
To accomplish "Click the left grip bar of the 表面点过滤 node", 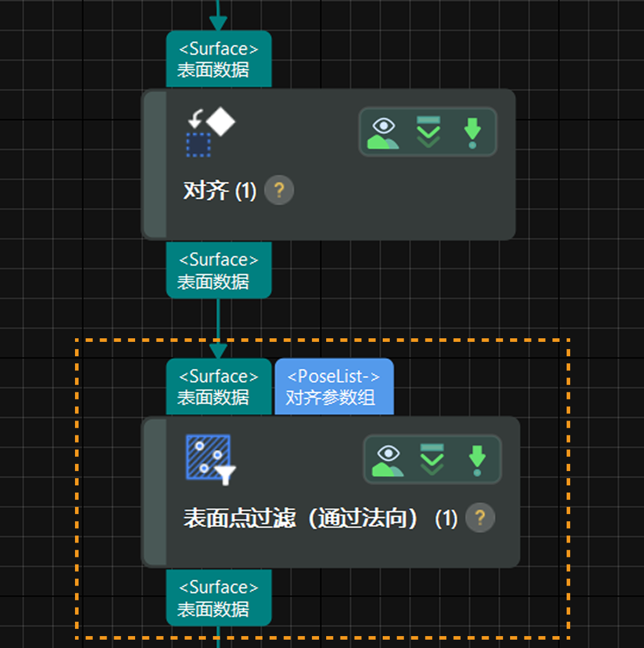I will coord(156,492).
